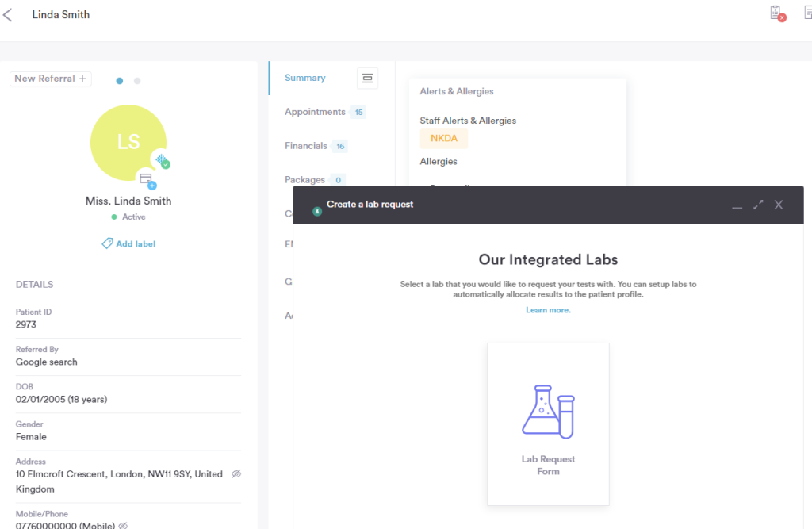This screenshot has width=812, height=529.
Task: Go back using the left arrow
Action: pyautogui.click(x=8, y=14)
